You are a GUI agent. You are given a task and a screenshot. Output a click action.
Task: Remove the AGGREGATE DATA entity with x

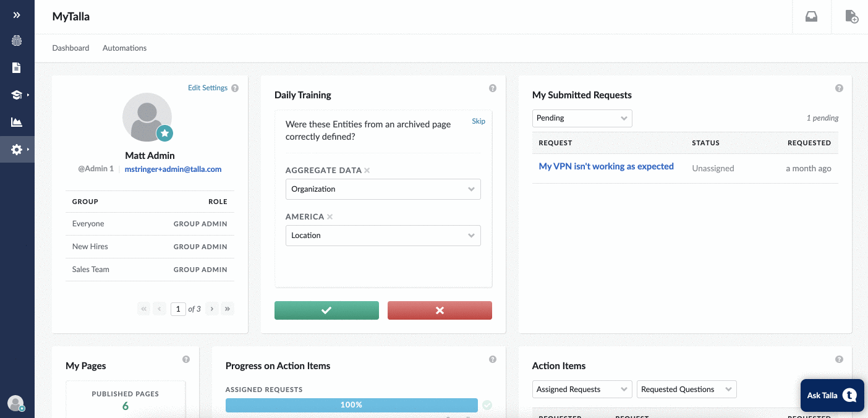pos(367,171)
